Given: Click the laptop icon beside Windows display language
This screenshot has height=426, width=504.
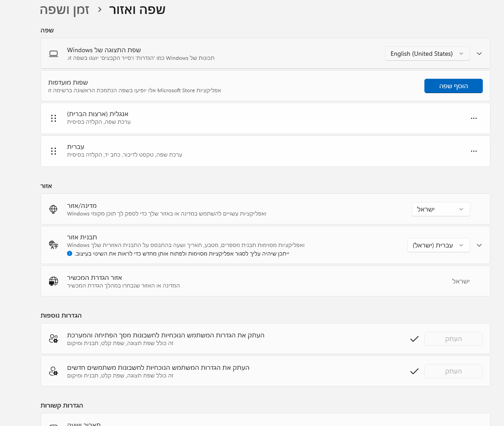Looking at the screenshot, I should (x=54, y=54).
